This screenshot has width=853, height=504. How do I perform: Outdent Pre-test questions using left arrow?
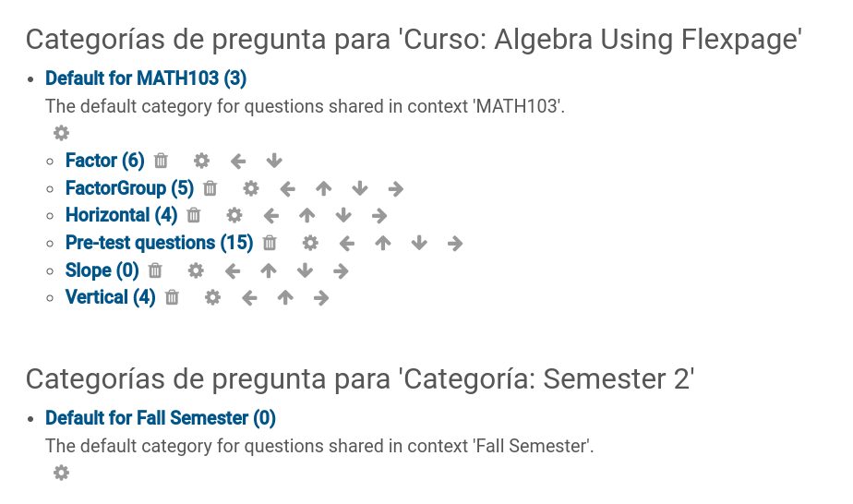click(x=346, y=243)
